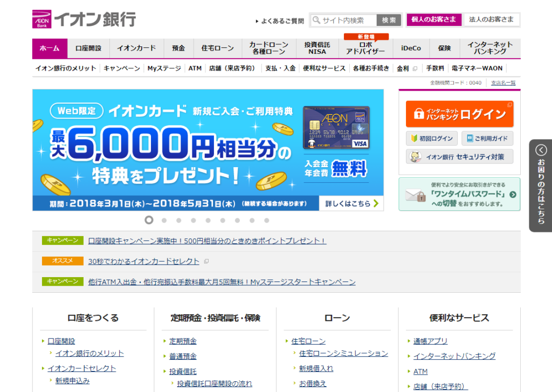
Task: Open the 保険 tab
Action: [445, 48]
